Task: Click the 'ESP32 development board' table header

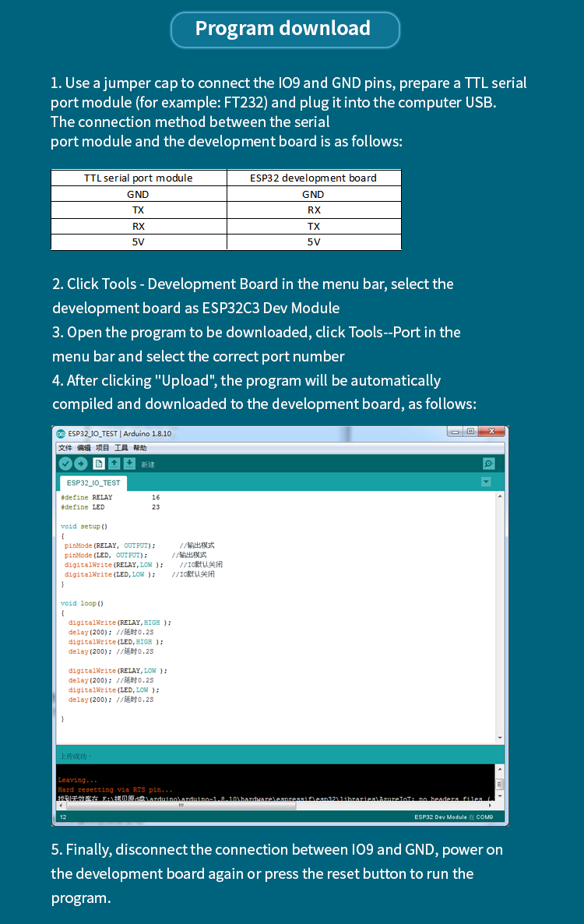Action: (x=313, y=178)
